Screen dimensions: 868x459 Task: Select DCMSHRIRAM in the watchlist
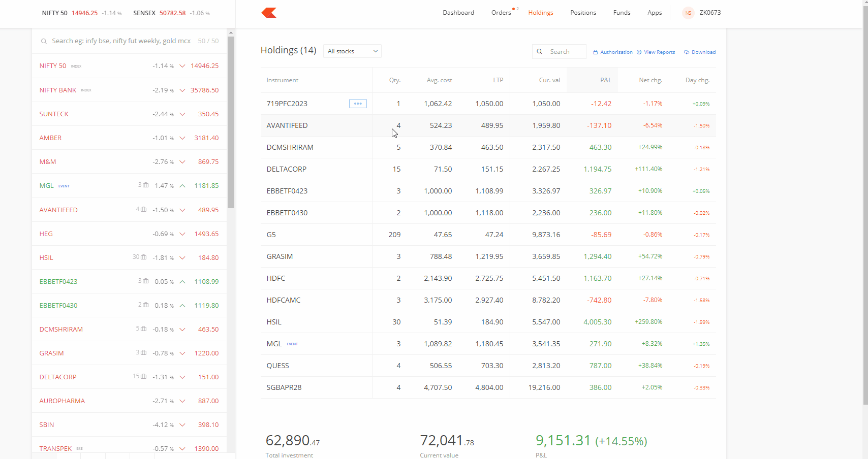(x=61, y=330)
